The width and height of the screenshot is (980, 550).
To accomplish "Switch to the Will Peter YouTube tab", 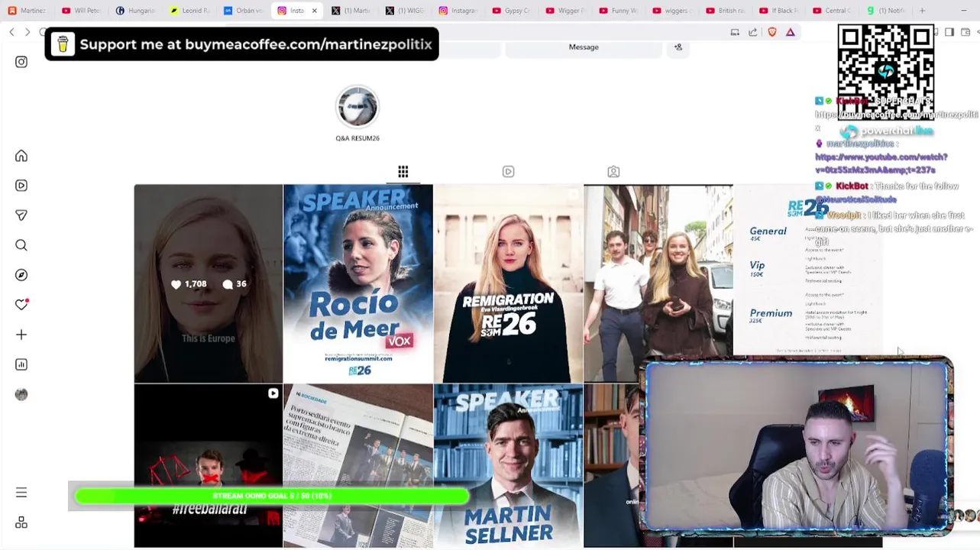I will [82, 11].
